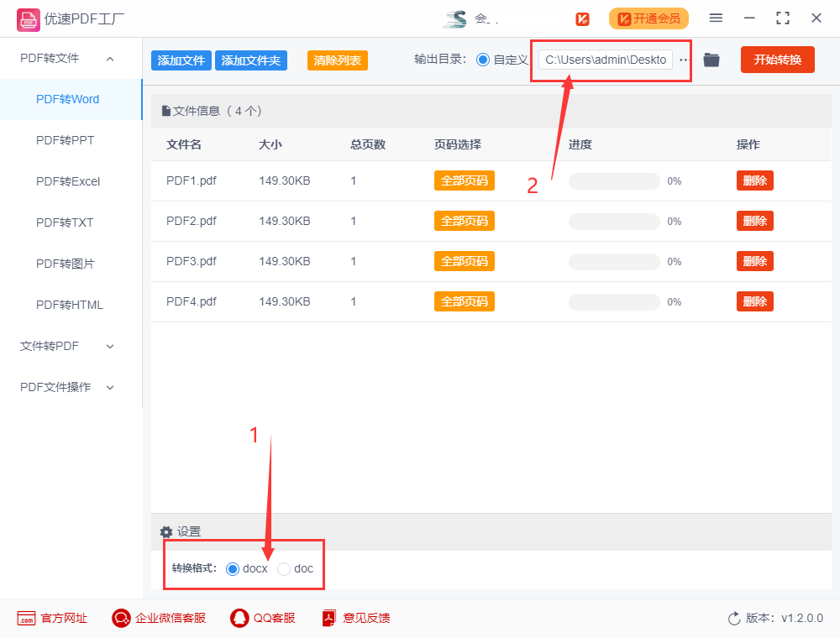Click the 官方网址 website icon
The width and height of the screenshot is (840, 638).
click(x=26, y=618)
